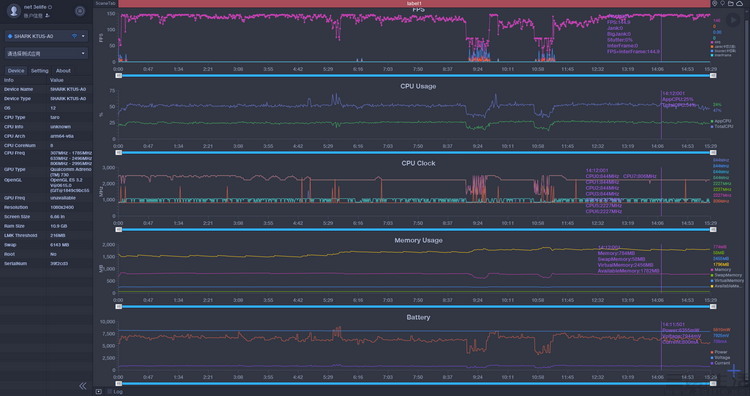Click right handle of FPS chart range slider
This screenshot has height=396, width=750.
(713, 76)
